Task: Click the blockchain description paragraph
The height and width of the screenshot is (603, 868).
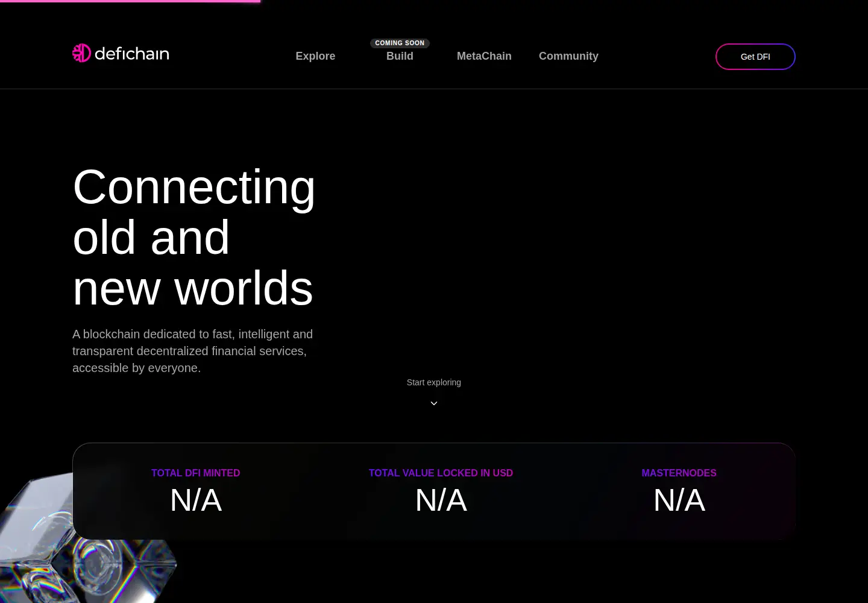Action: click(x=193, y=351)
